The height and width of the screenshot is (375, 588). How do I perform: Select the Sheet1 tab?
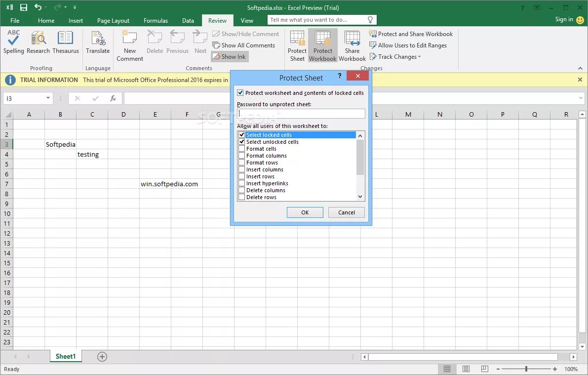[x=66, y=356]
